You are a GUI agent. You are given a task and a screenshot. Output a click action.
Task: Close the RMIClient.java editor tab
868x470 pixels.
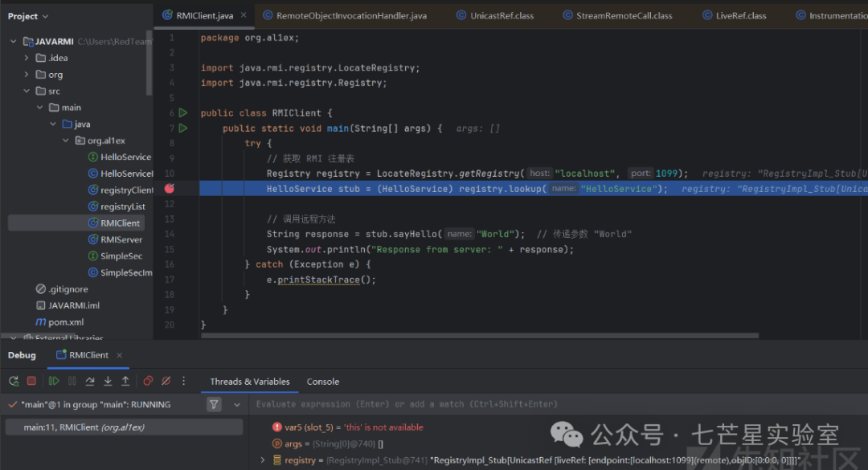tap(244, 15)
